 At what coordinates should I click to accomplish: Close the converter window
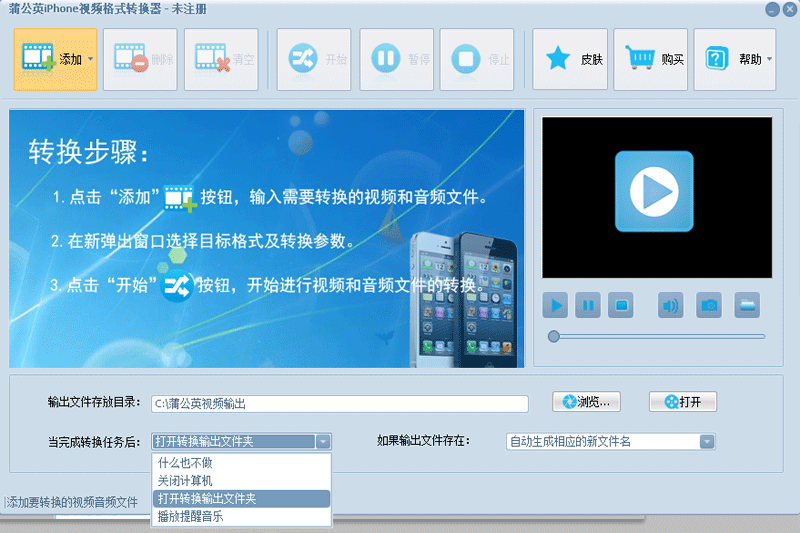[x=790, y=9]
